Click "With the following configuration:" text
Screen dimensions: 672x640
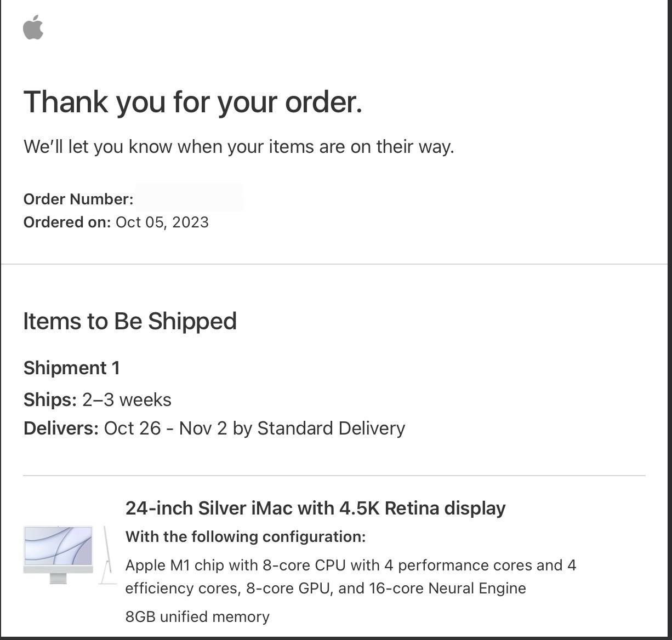(x=246, y=536)
